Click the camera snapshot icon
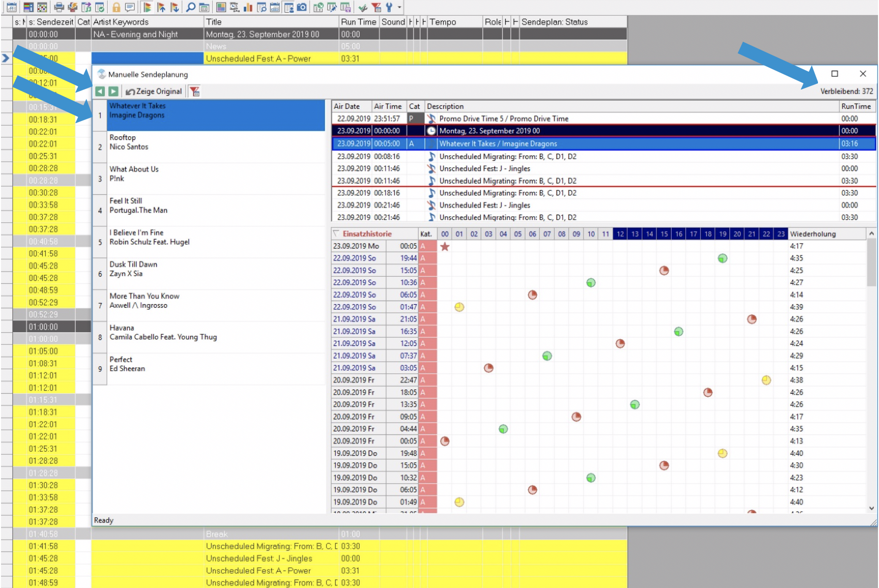This screenshot has width=879, height=588. (x=302, y=7)
